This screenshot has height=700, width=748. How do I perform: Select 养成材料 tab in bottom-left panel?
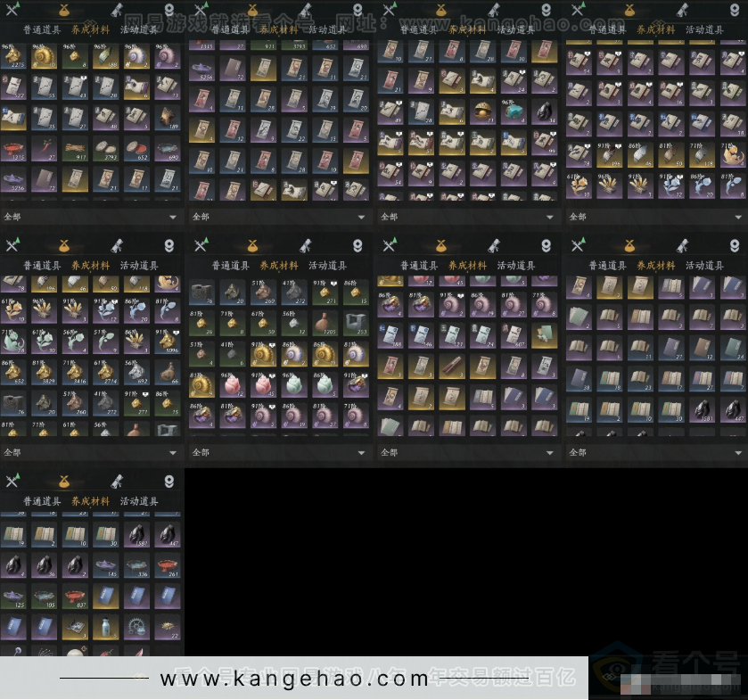[91, 502]
